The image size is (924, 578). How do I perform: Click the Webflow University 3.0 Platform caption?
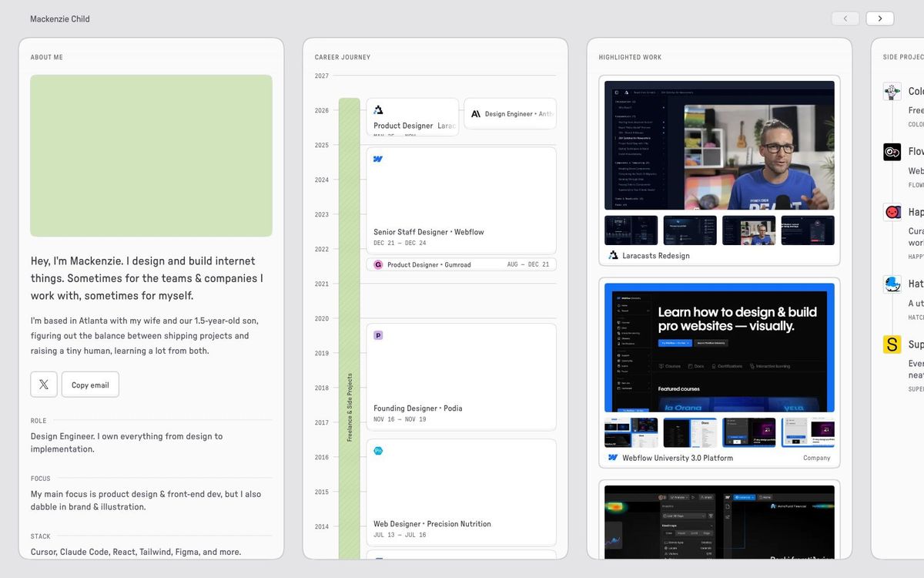678,458
